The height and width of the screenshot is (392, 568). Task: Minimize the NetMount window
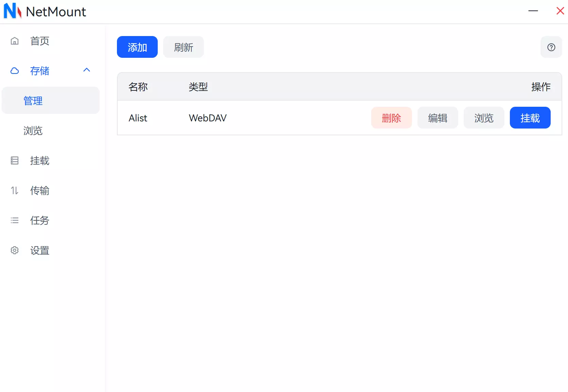pyautogui.click(x=533, y=11)
